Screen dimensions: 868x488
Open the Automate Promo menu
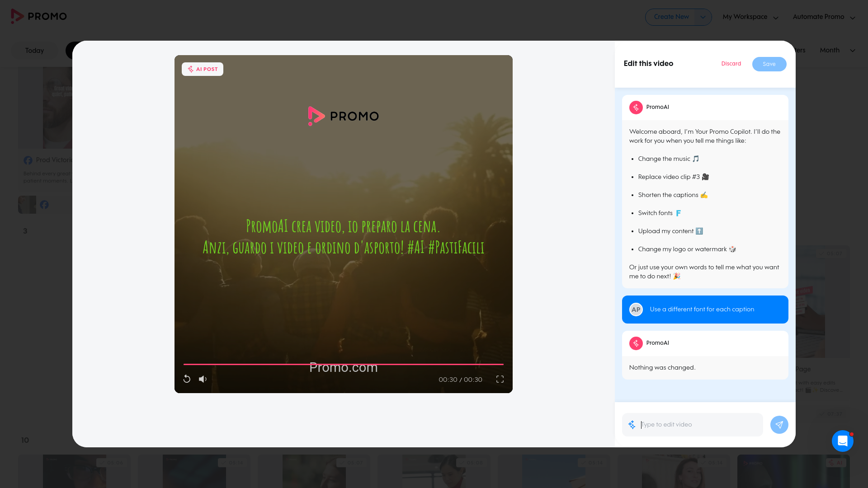tap(824, 17)
